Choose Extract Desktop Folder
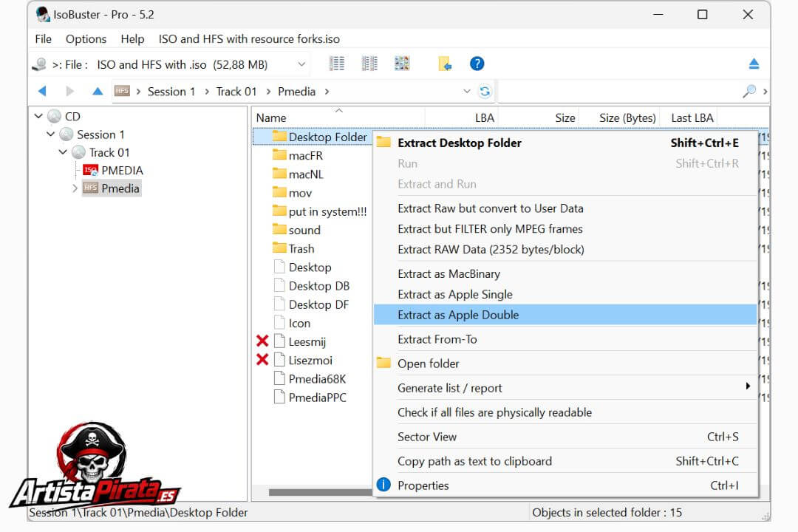This screenshot has height=532, width=798. (x=565, y=143)
